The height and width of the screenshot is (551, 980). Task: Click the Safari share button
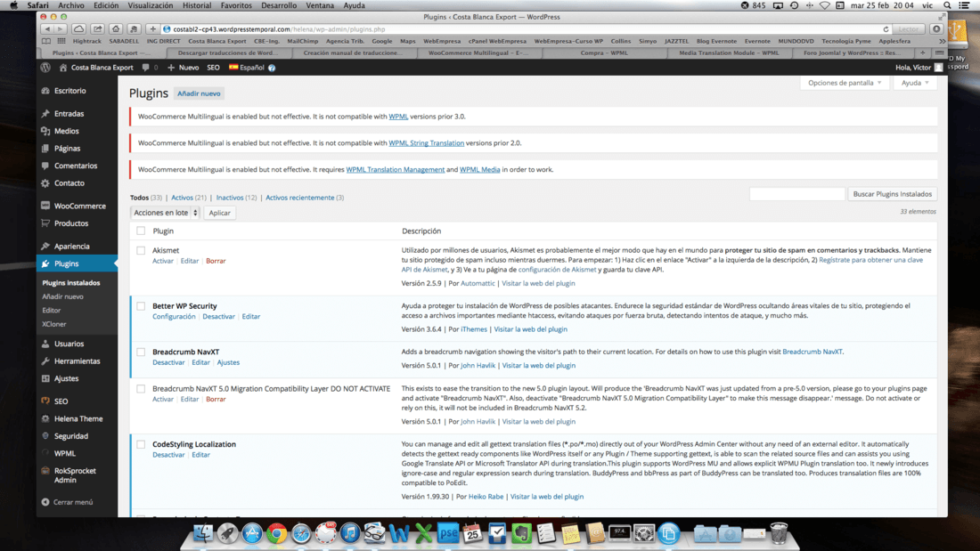tap(97, 28)
